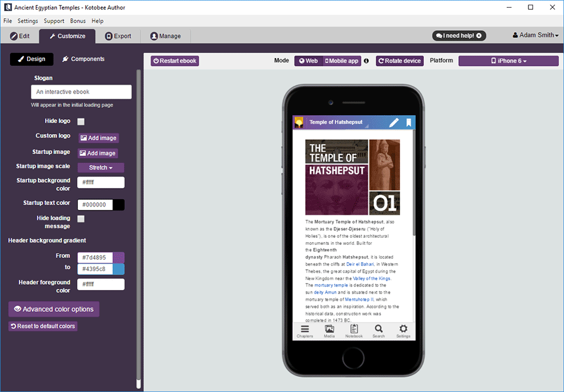Enable the Hide logo checkbox
Screen dimensions: 564x392
pos(81,122)
